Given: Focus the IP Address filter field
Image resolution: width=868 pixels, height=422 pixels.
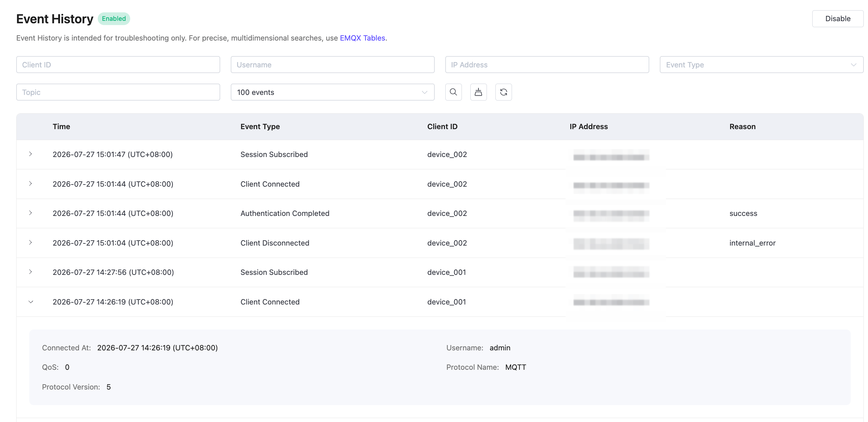Looking at the screenshot, I should point(547,65).
